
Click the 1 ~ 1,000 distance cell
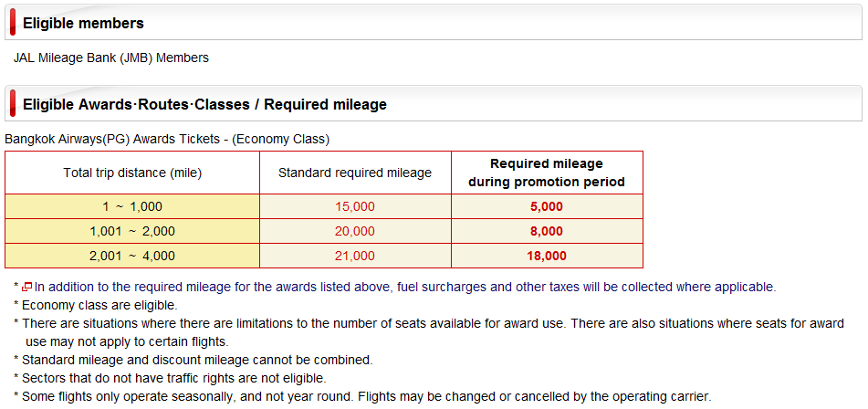pos(132,206)
